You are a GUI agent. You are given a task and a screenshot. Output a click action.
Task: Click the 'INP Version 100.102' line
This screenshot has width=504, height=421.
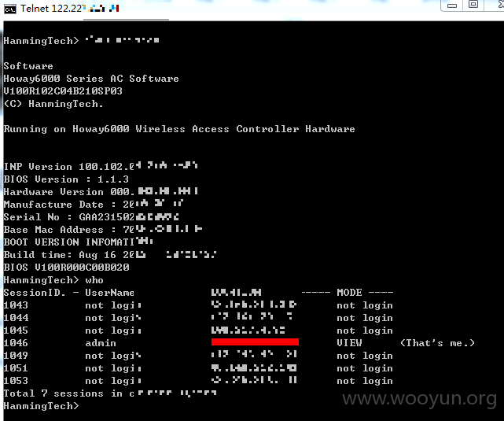pyautogui.click(x=101, y=166)
